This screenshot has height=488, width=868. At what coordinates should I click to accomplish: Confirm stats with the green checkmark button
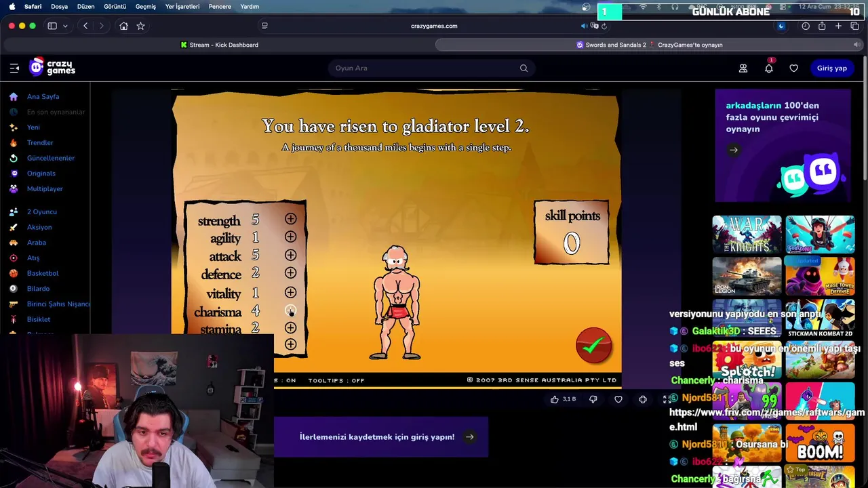tap(593, 345)
